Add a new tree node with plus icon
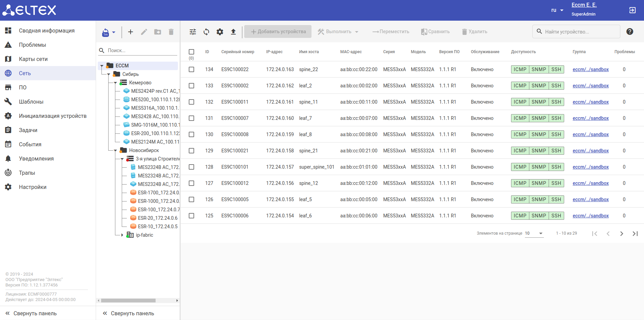Screen dimensions: 644x320 [x=131, y=32]
